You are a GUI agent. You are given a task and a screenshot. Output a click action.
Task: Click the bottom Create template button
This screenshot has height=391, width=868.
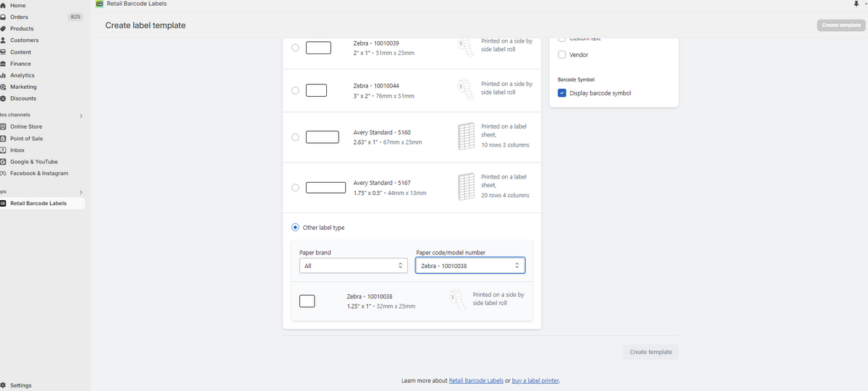[650, 352]
